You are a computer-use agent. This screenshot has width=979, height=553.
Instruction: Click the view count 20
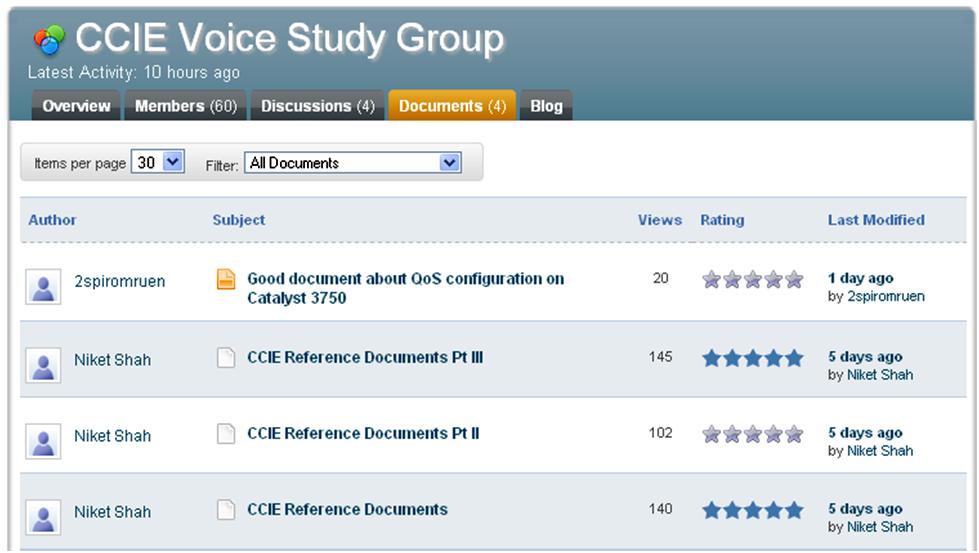point(661,278)
